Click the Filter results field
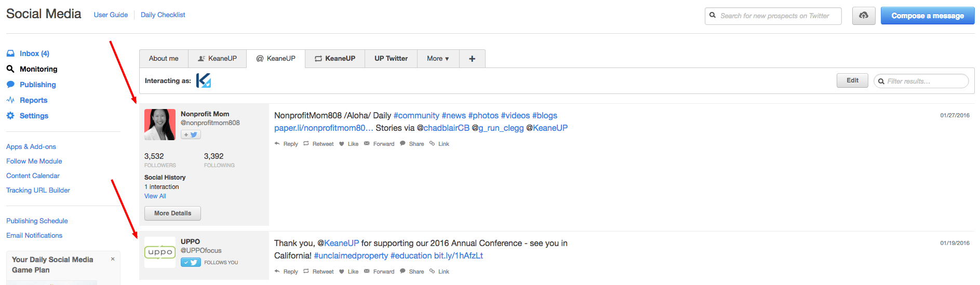980x285 pixels. [921, 81]
